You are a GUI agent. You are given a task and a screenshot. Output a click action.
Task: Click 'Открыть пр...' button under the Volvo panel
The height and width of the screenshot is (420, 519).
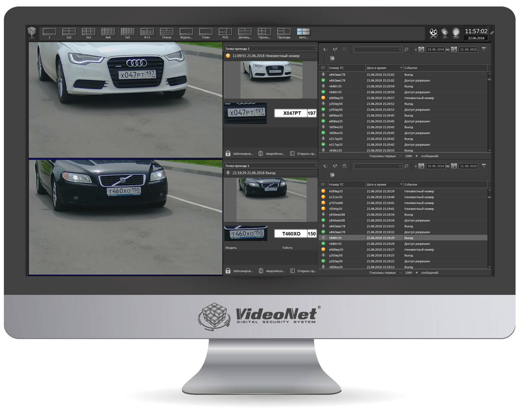pos(303,271)
